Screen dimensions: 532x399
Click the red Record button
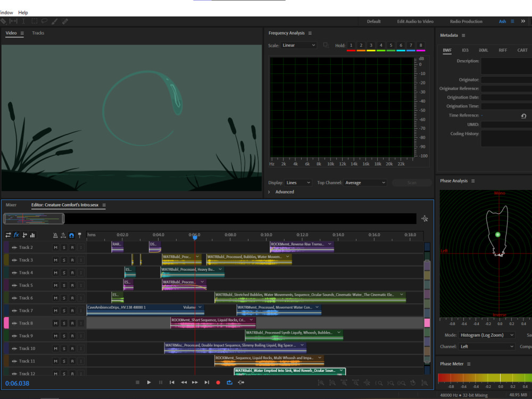tap(218, 383)
